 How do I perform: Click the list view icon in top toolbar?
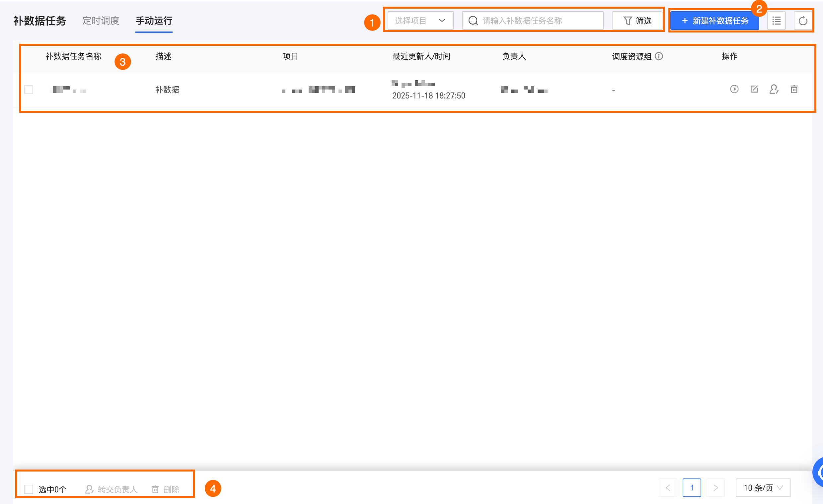coord(776,21)
